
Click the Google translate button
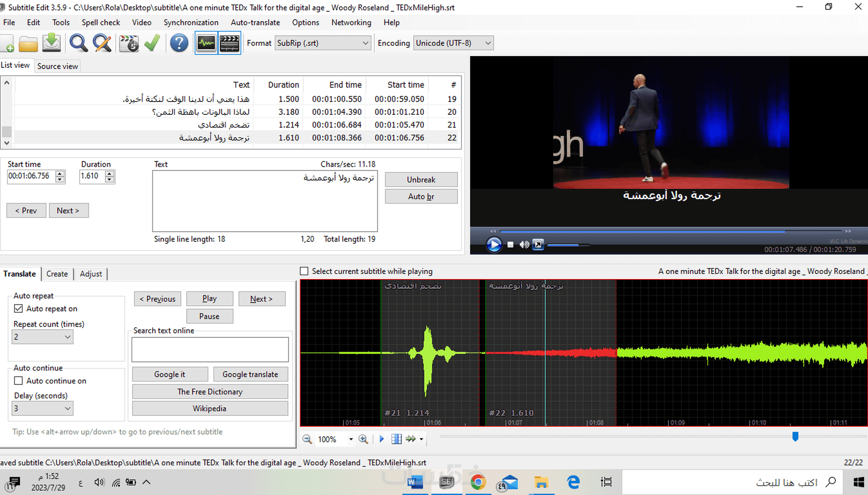click(250, 375)
